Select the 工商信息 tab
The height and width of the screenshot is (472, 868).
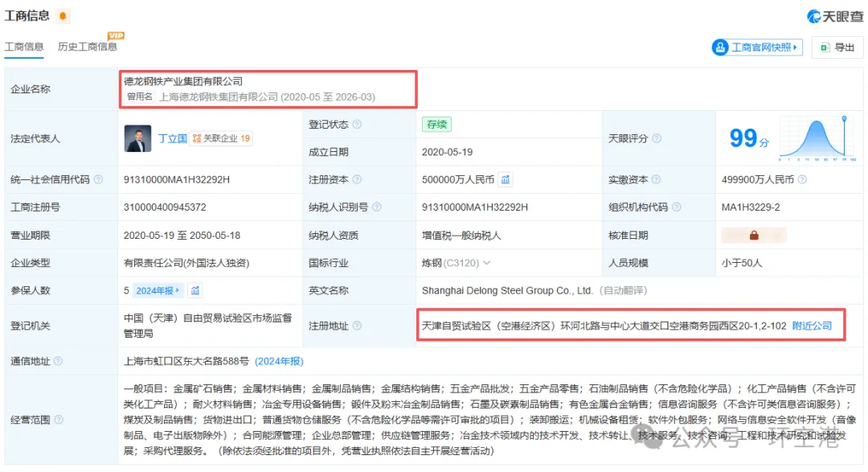tap(24, 47)
